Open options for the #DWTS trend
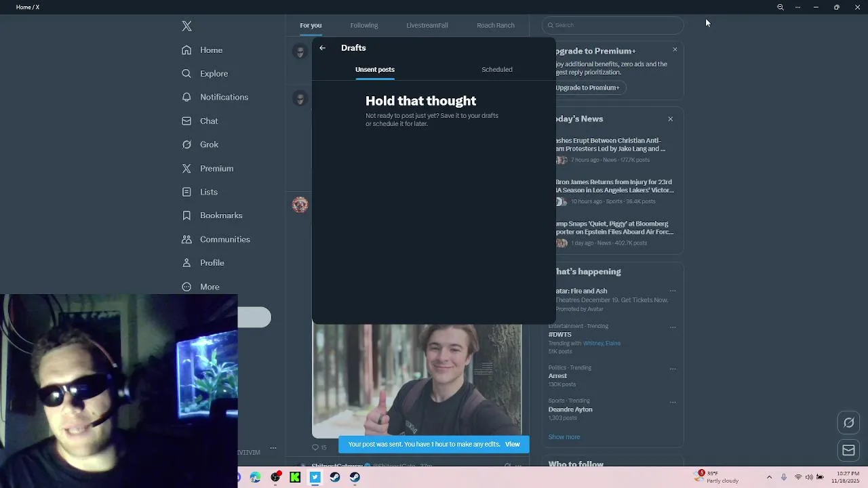 (x=673, y=327)
